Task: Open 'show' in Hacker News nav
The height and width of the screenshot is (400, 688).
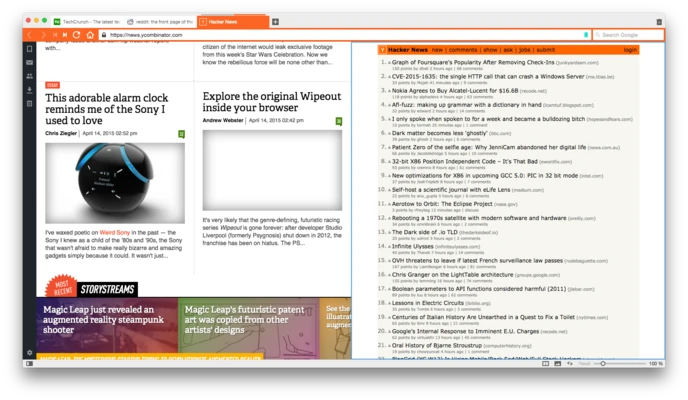Action: tap(490, 50)
